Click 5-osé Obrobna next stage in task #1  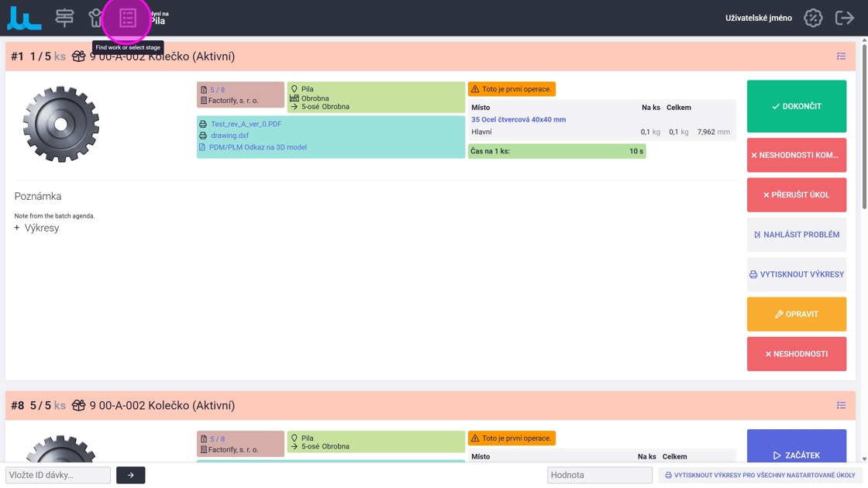325,107
